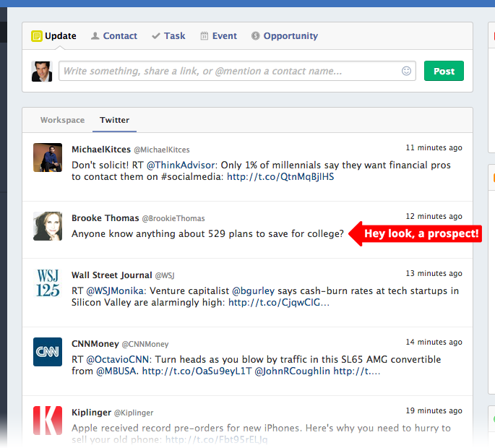Click the #socialmedia hashtag text
Image resolution: width=495 pixels, height=448 pixels.
click(192, 177)
